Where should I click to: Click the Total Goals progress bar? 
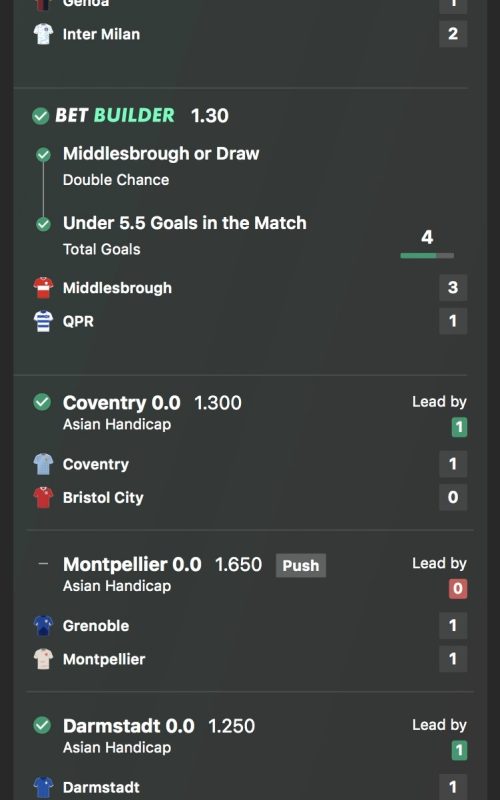(427, 256)
